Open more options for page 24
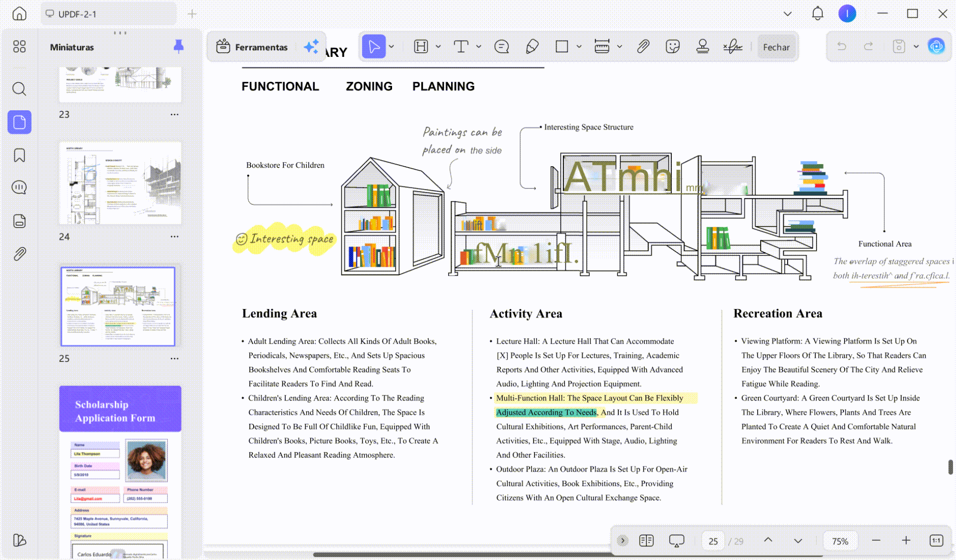956x560 pixels. point(174,237)
